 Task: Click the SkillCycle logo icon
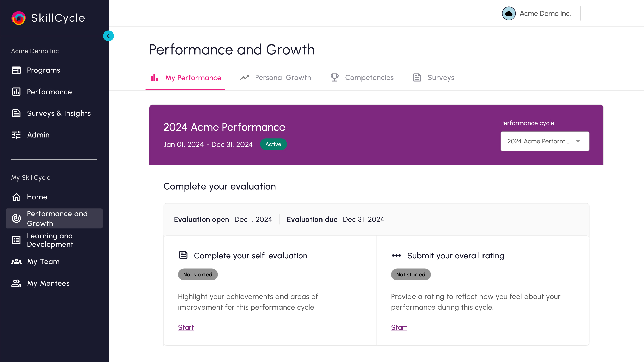click(18, 18)
